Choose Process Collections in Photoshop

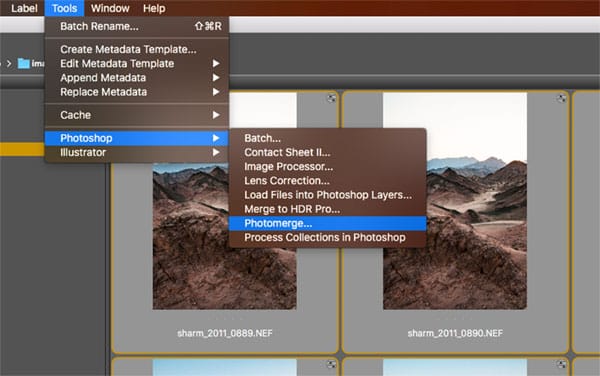328,238
